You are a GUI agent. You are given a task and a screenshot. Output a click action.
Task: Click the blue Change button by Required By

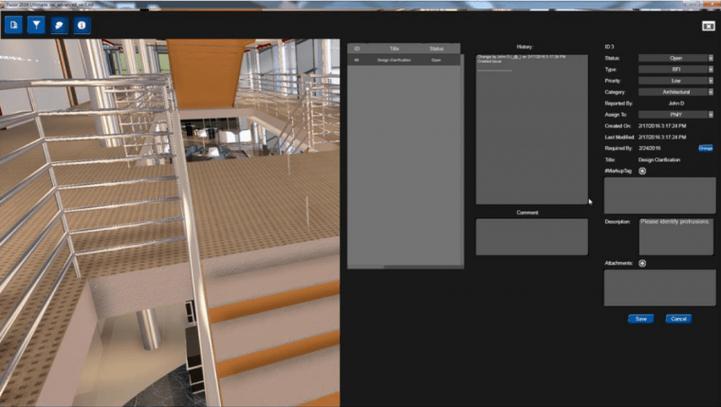pyautogui.click(x=705, y=148)
